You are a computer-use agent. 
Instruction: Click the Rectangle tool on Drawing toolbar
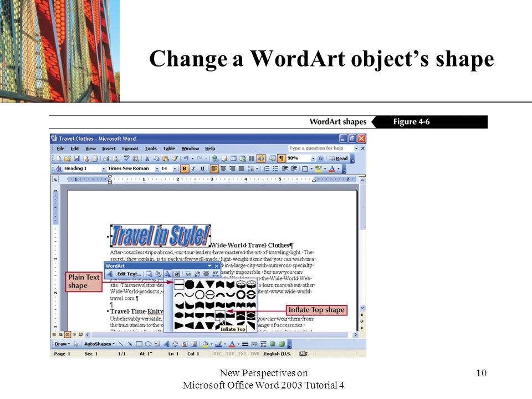tap(139, 344)
